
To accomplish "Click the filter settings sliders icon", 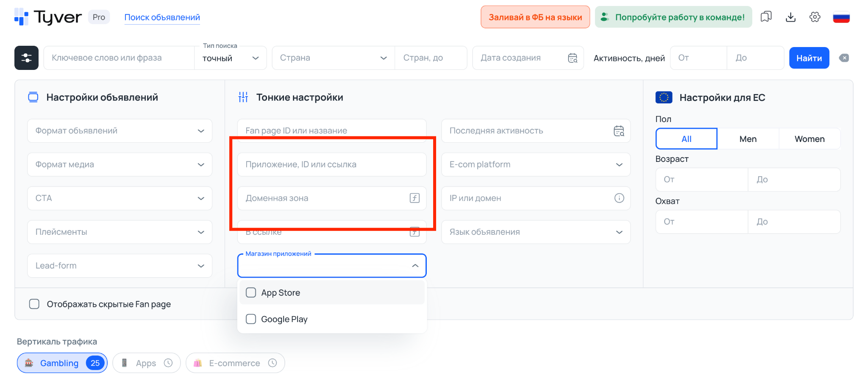I will click(x=26, y=58).
